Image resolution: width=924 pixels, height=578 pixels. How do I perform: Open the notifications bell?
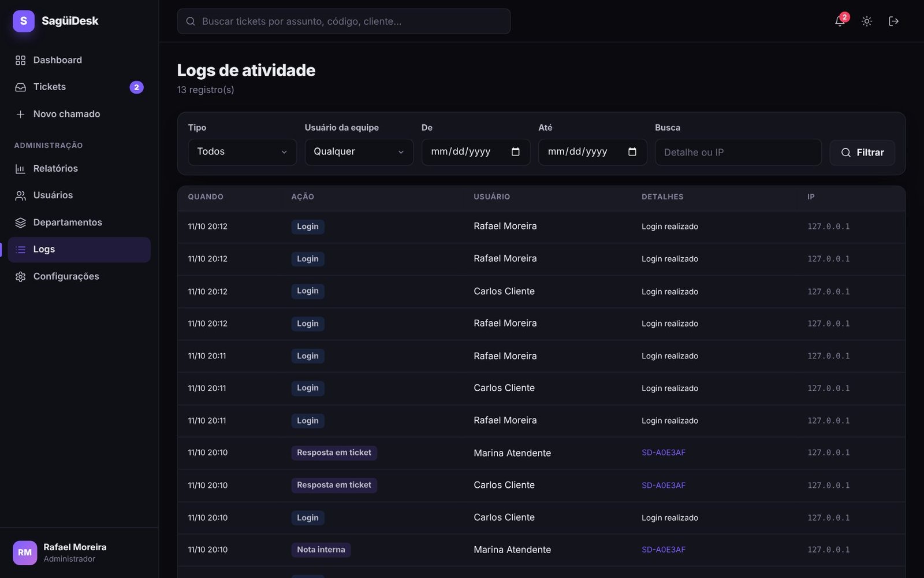(840, 21)
